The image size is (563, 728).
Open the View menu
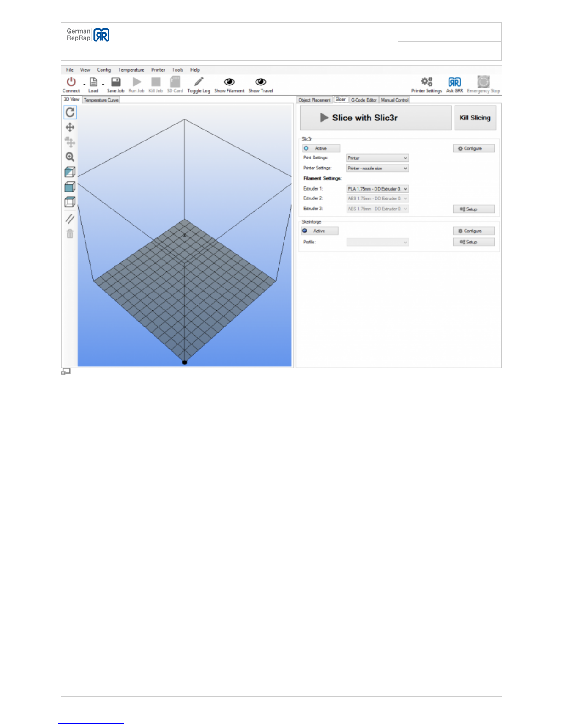[85, 70]
